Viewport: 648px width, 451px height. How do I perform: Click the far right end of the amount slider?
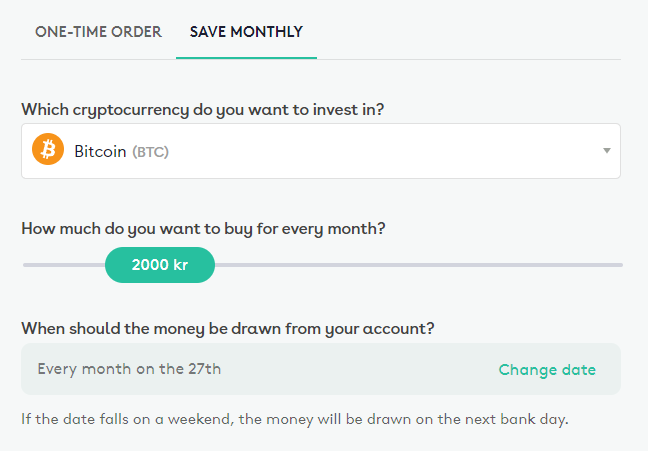(x=620, y=265)
